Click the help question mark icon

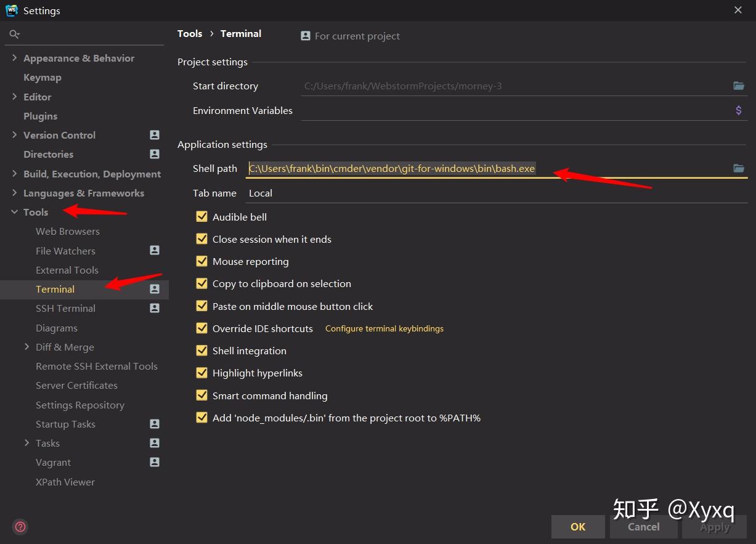19,527
